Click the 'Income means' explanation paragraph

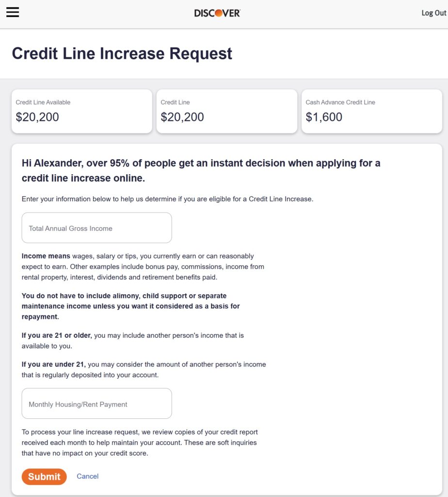(x=143, y=266)
